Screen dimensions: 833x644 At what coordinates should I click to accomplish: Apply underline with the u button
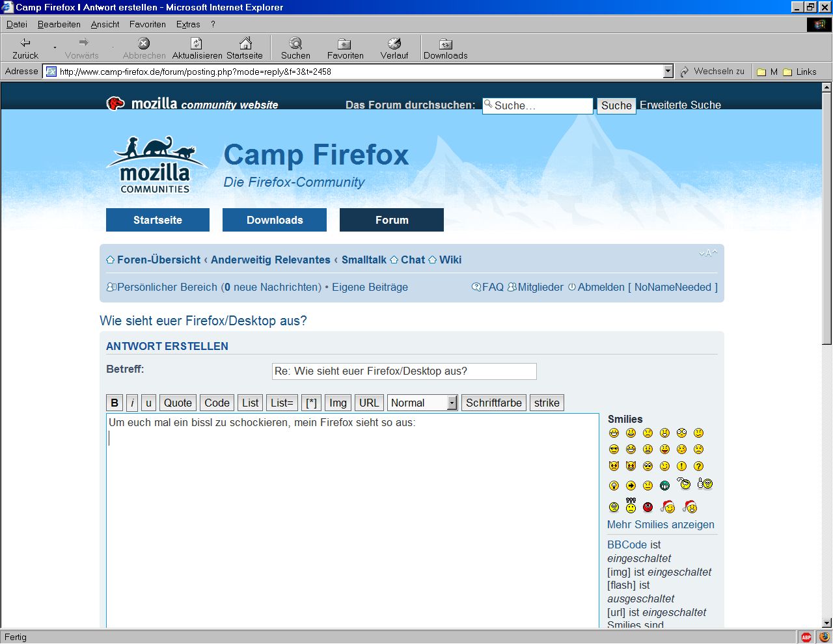[148, 403]
